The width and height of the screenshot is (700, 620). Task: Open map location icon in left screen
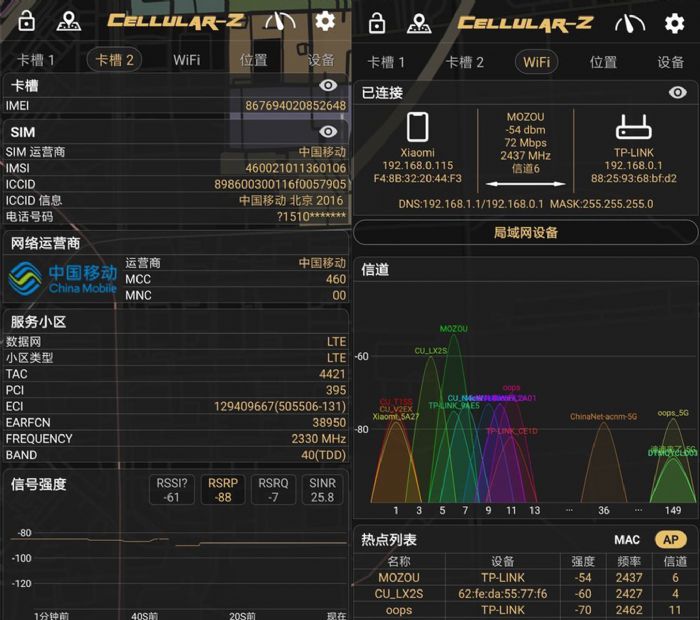[x=69, y=21]
